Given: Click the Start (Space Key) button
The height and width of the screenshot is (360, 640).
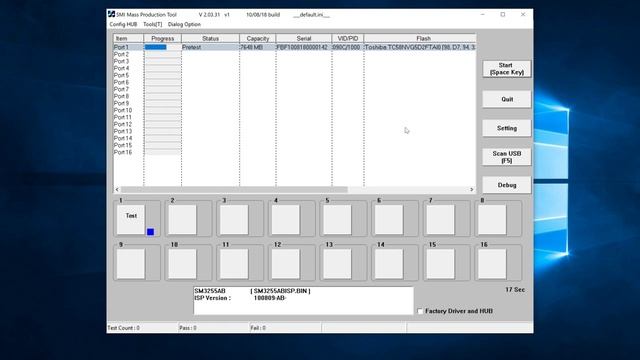Looking at the screenshot, I should coord(507,69).
